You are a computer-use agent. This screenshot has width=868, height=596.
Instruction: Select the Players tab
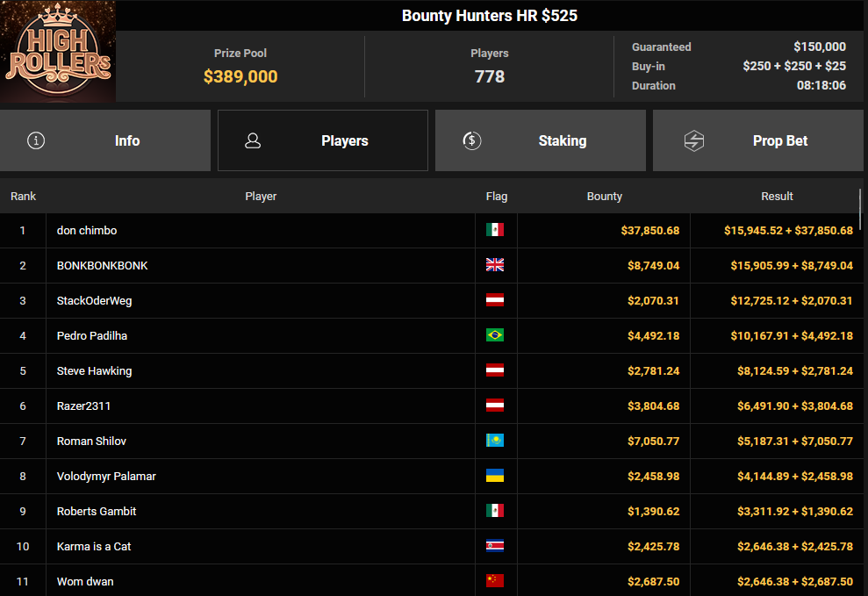323,140
